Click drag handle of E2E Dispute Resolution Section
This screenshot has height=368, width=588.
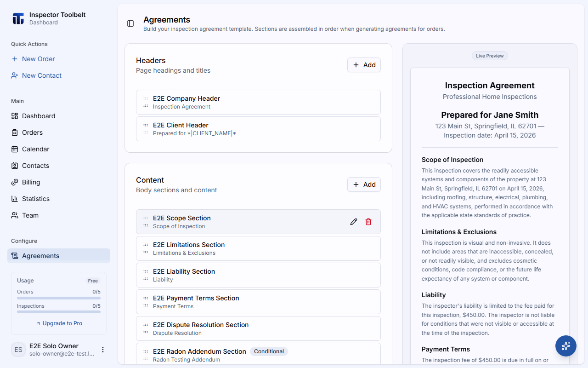pos(146,328)
